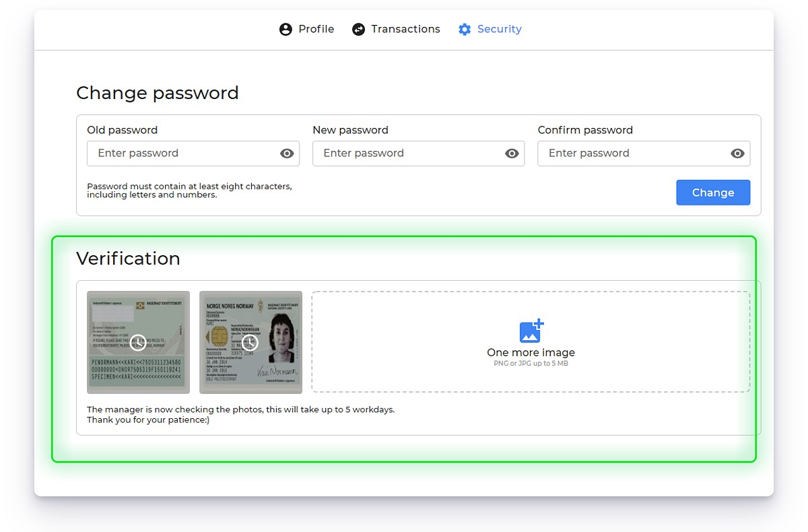The height and width of the screenshot is (532, 808).
Task: Click the pending clock icon on ID back photo
Action: 138,343
